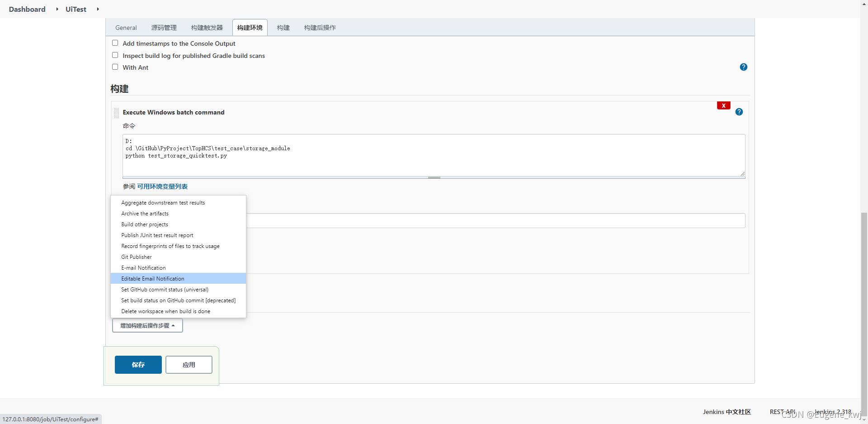
Task: Open help for Execute Windows batch command
Action: pyautogui.click(x=739, y=112)
